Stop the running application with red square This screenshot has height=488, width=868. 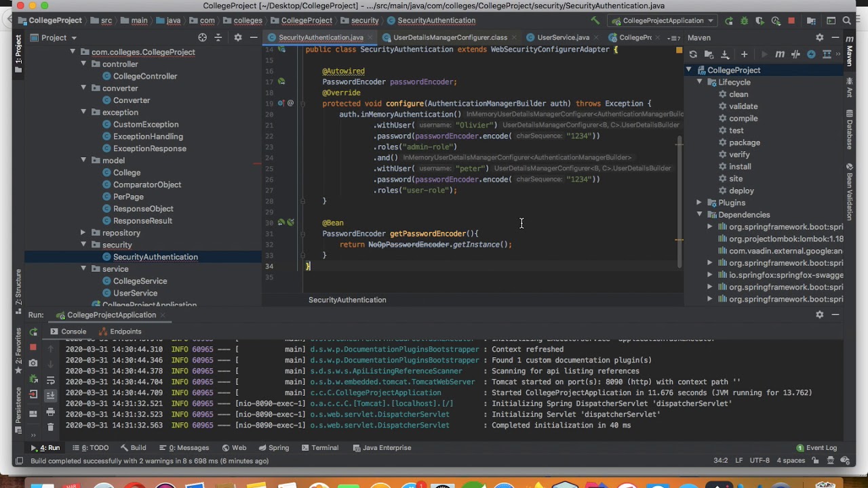coord(791,21)
